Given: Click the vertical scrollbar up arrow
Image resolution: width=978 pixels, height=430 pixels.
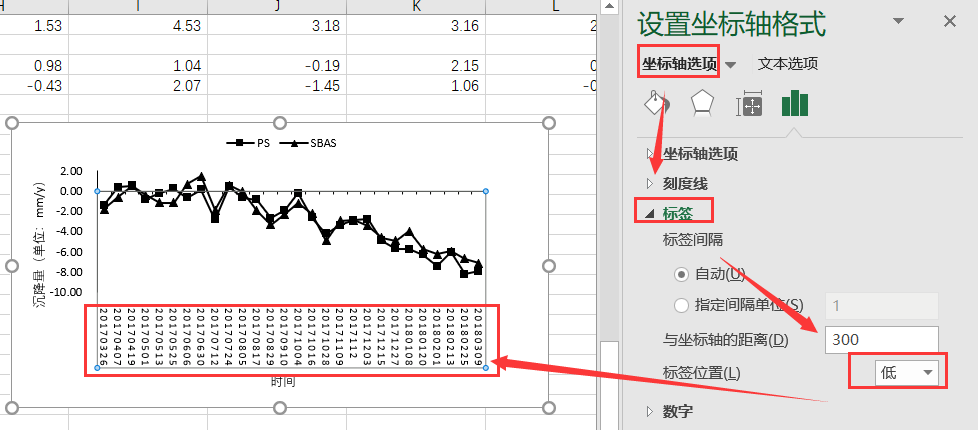Looking at the screenshot, I should [608, 6].
